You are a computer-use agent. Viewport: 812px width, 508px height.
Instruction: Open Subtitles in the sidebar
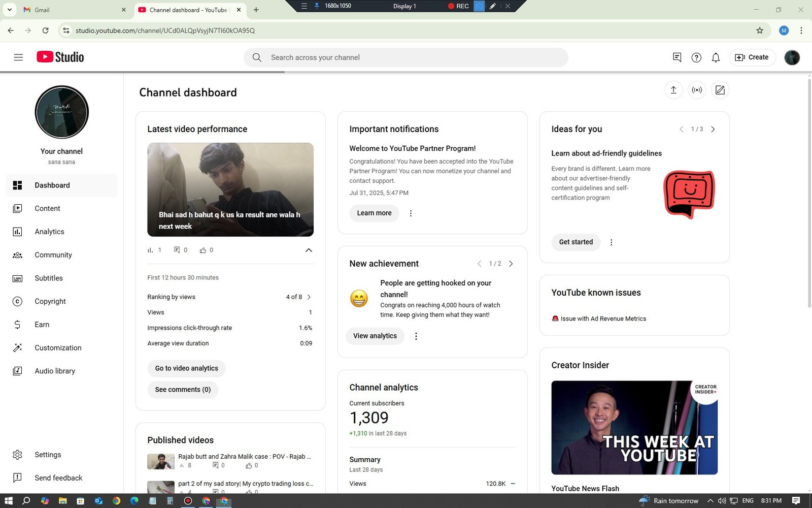click(x=62, y=278)
